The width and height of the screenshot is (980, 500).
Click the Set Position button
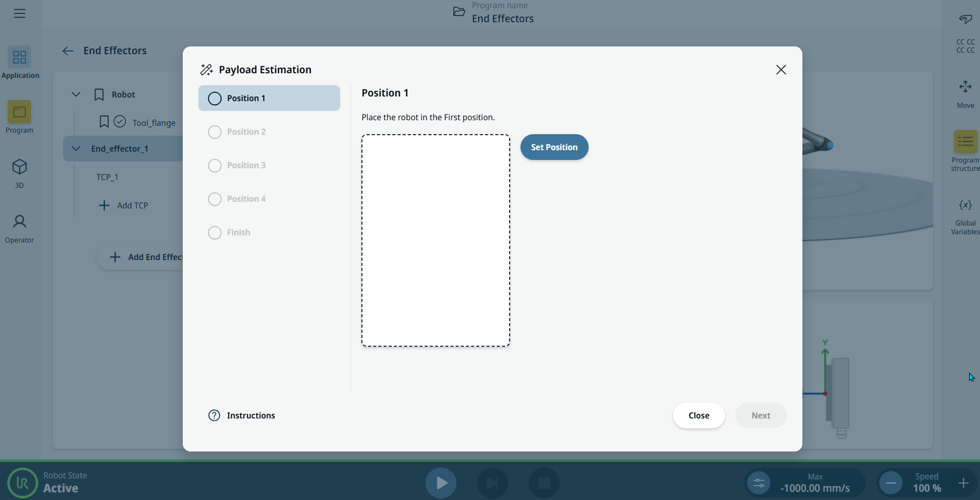554,147
